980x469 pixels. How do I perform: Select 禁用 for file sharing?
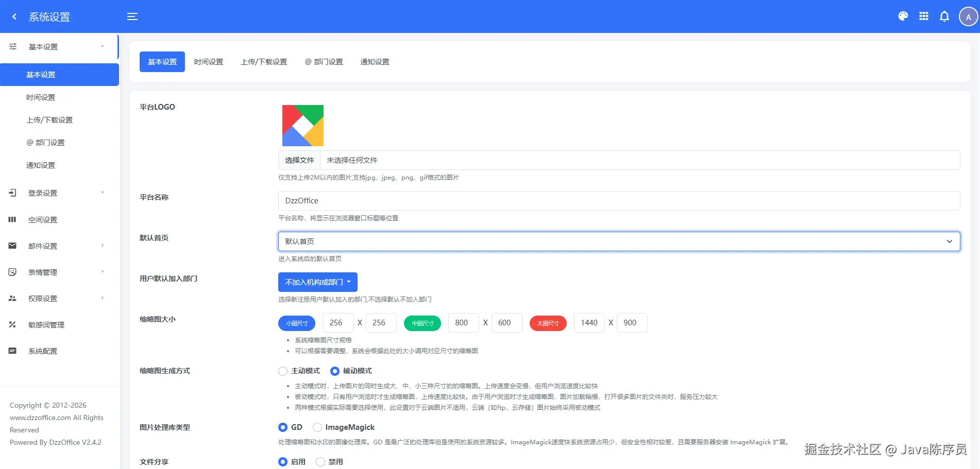coord(320,462)
